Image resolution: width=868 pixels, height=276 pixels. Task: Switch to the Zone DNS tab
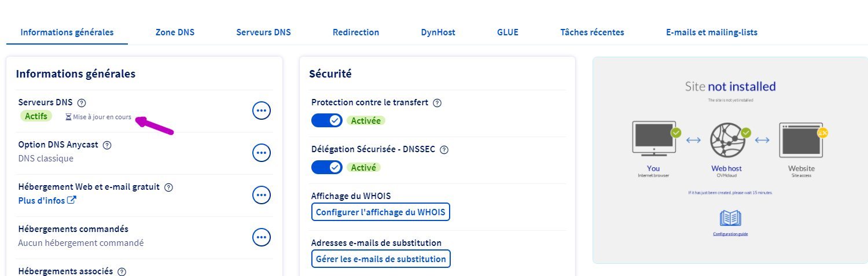[175, 32]
